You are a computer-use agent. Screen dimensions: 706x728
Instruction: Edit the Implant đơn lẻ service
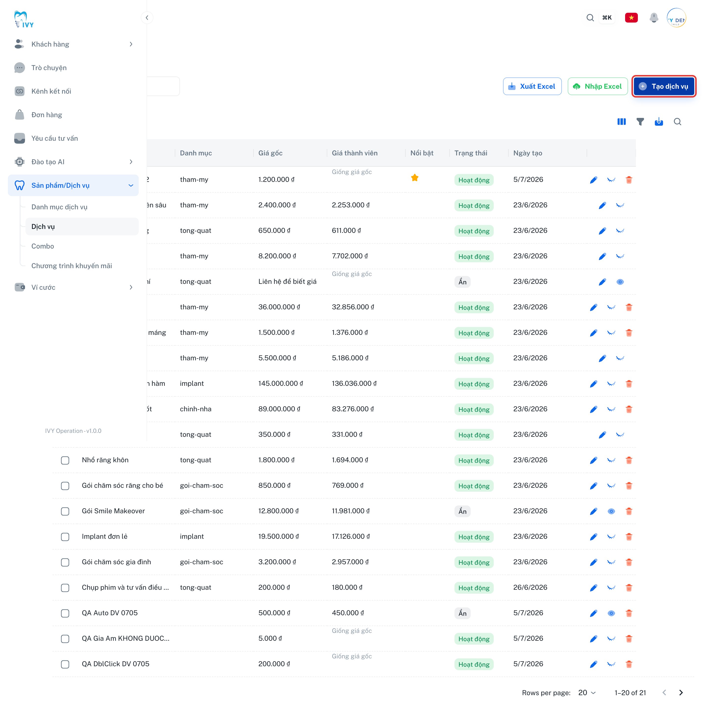(593, 537)
